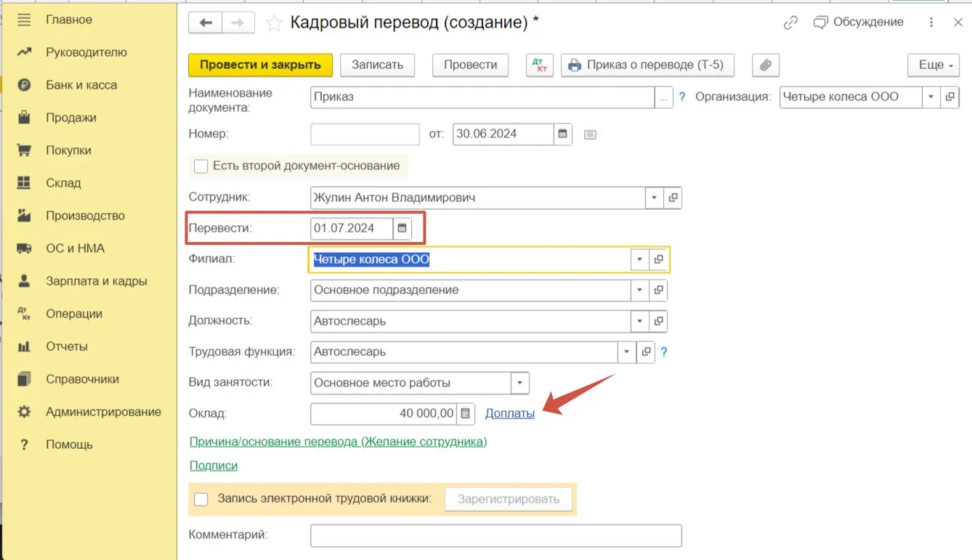
Task: Expand the Организация dropdown arrow
Action: [931, 97]
